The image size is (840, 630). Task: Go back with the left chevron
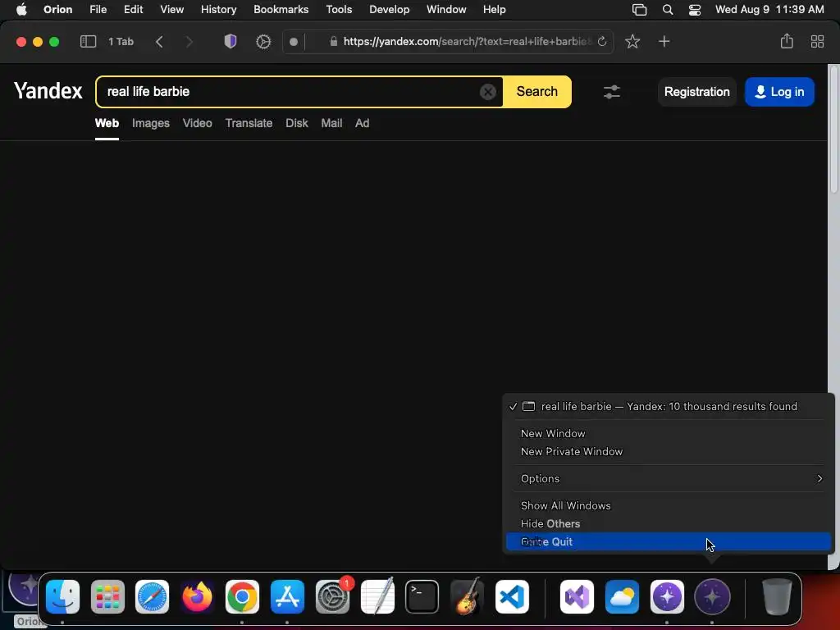[x=159, y=41]
